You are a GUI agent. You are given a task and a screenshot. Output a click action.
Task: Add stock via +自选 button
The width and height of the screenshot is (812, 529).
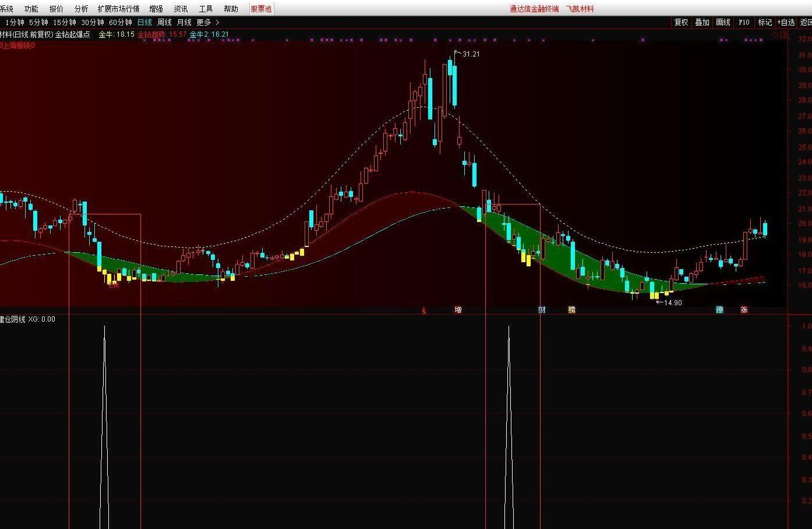pyautogui.click(x=786, y=22)
